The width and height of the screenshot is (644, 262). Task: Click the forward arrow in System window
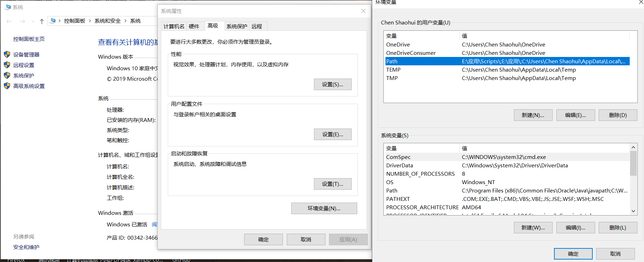tap(22, 21)
